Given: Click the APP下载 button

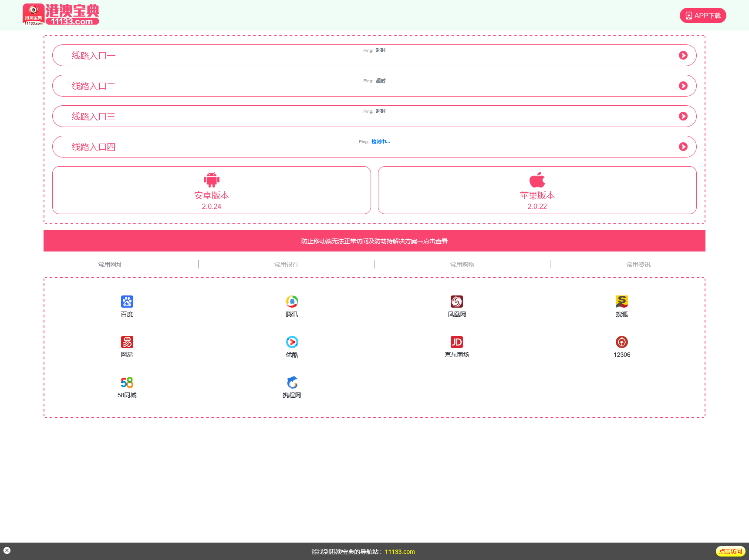Looking at the screenshot, I should coord(702,16).
